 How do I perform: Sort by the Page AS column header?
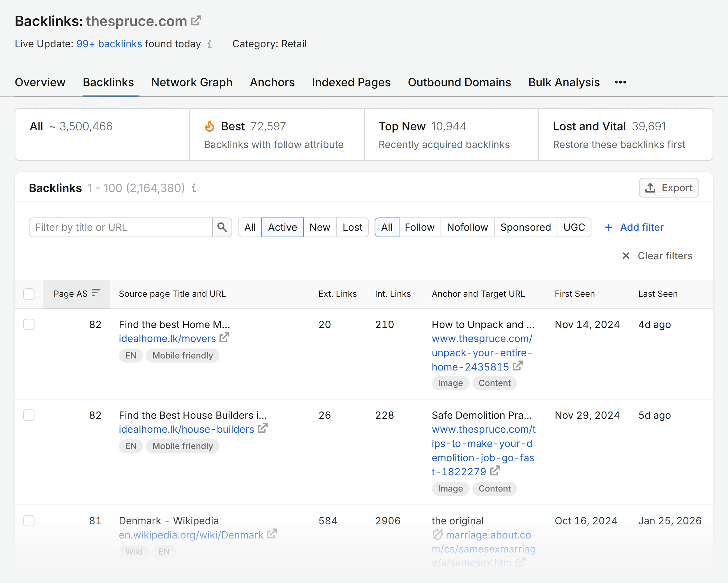[77, 294]
